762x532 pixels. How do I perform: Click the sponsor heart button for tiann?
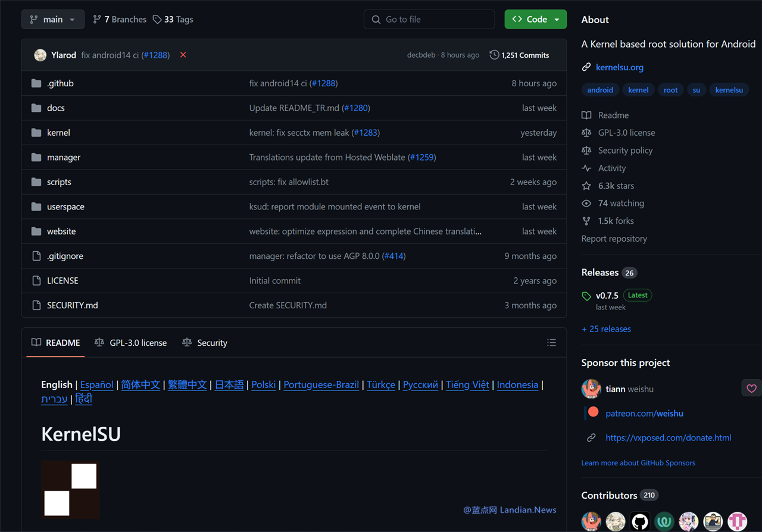(x=751, y=389)
